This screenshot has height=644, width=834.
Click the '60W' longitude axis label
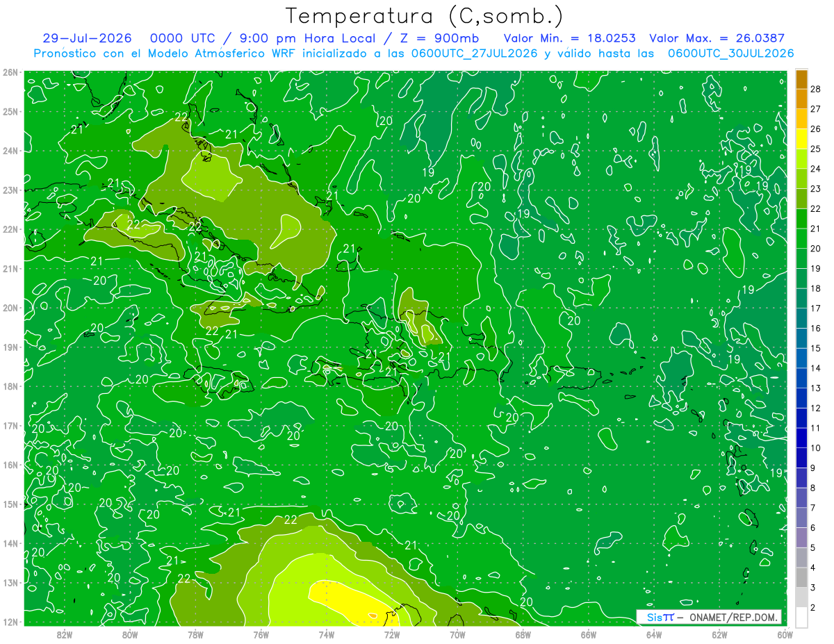tap(784, 635)
